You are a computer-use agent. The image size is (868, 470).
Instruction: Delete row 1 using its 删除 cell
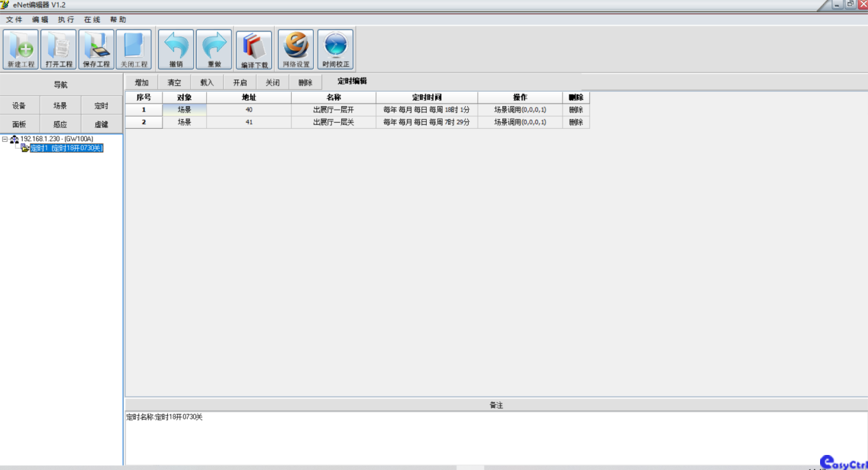click(575, 110)
